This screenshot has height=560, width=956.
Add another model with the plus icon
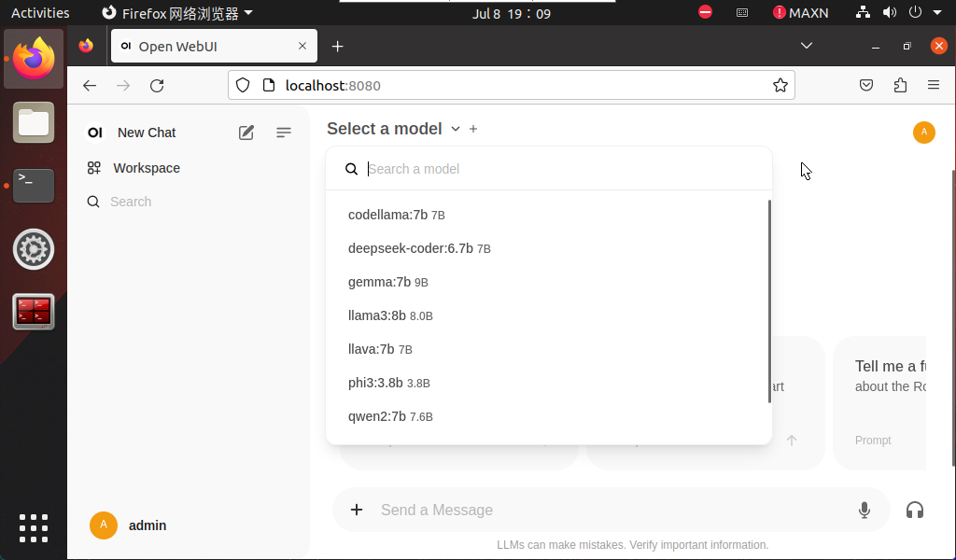(473, 129)
